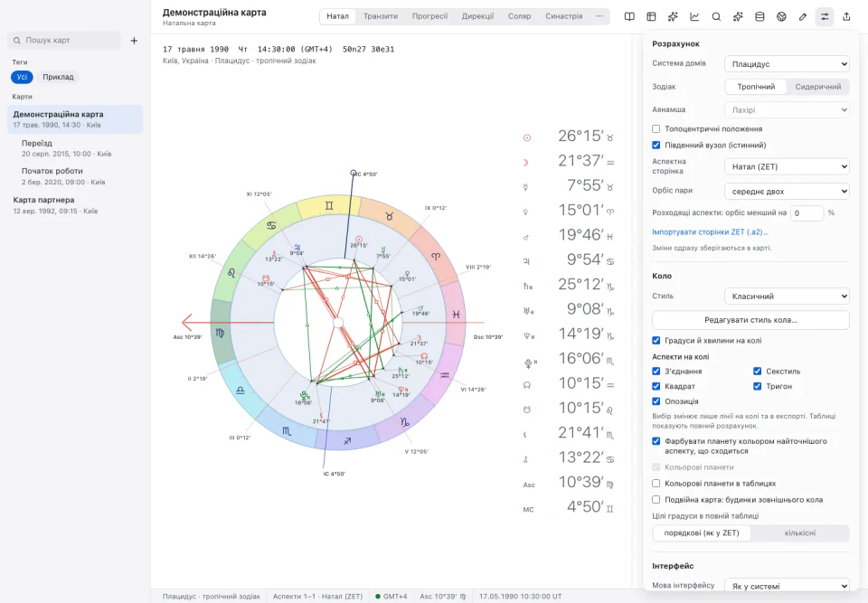Select the Усі tag filter
The image size is (868, 603).
(x=22, y=77)
